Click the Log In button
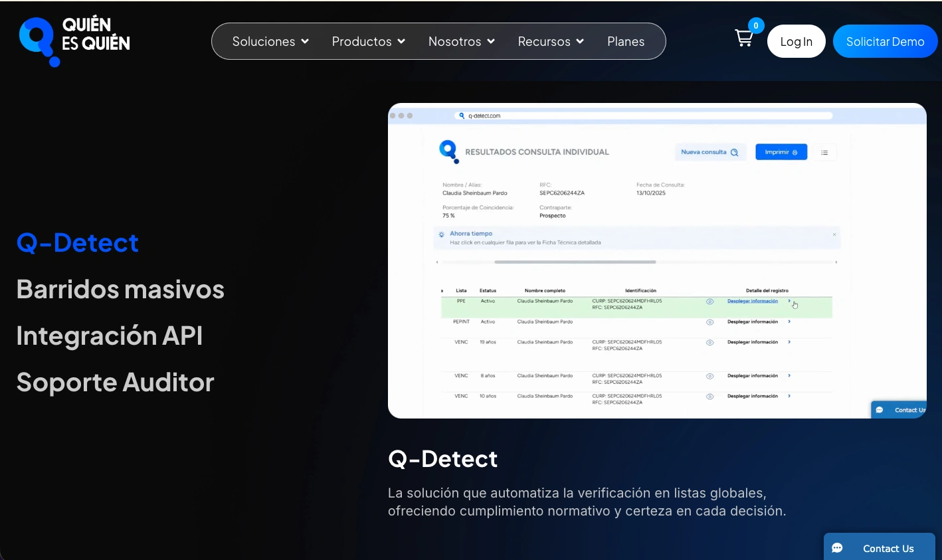 797,41
